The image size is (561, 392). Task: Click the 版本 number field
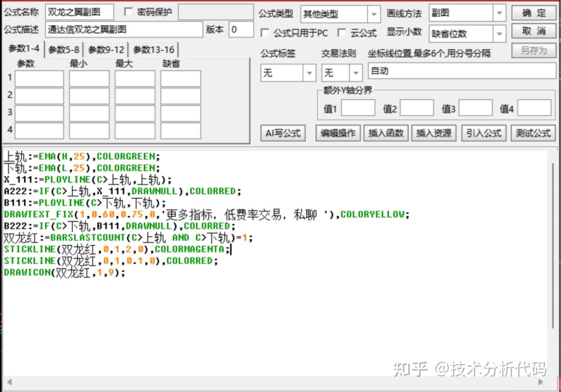tap(241, 30)
